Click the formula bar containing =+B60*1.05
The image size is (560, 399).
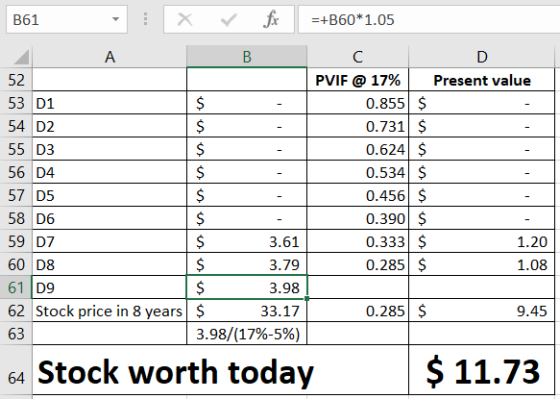click(429, 19)
